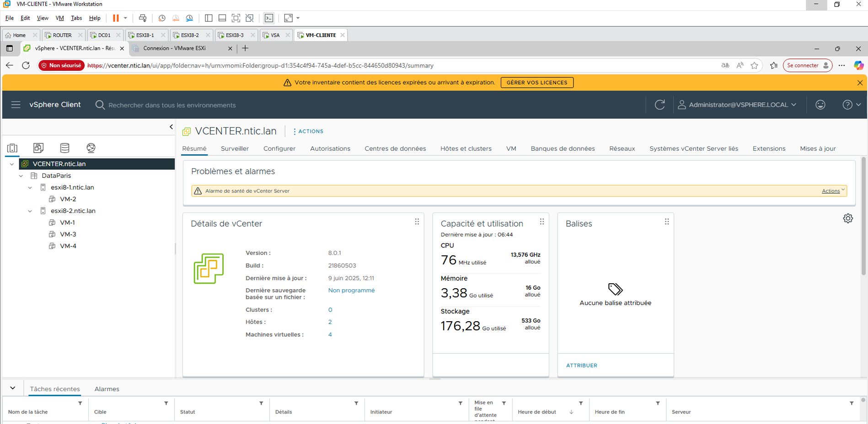Select VM-4 in the inventory tree
868x424 pixels.
point(68,246)
